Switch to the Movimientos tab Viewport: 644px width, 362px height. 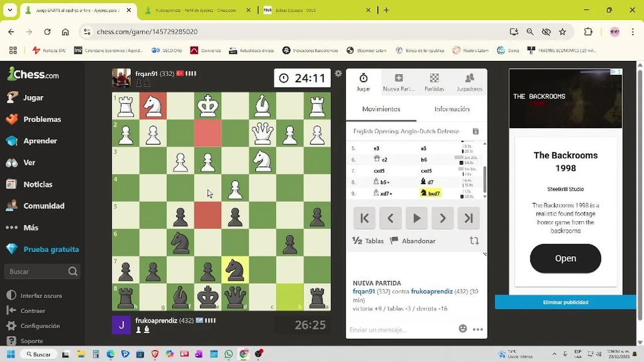[x=381, y=109]
